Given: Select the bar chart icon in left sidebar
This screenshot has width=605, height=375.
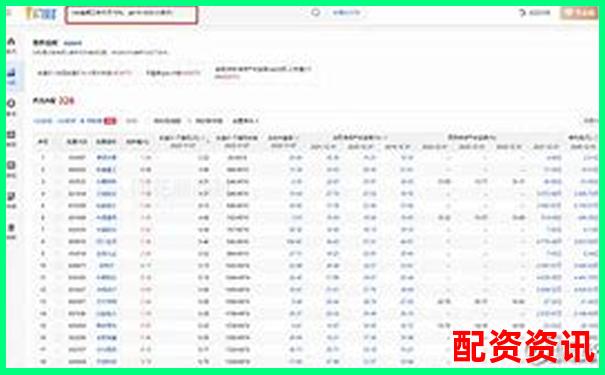Looking at the screenshot, I should [12, 72].
